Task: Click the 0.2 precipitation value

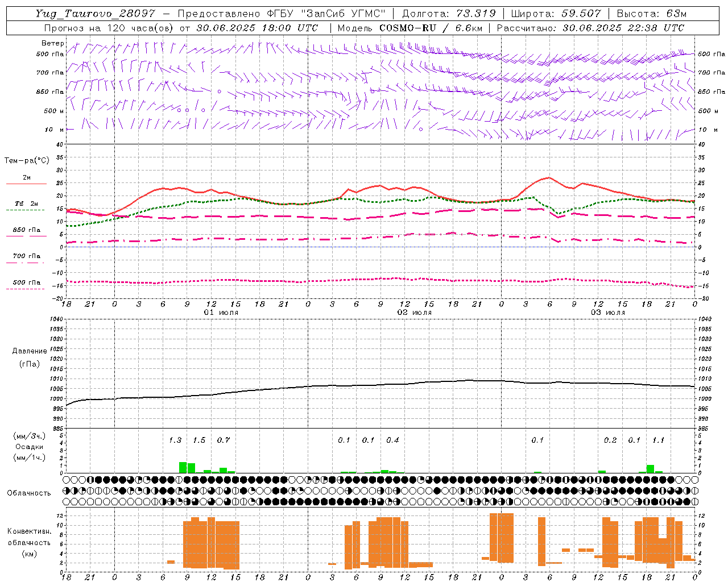Action: click(610, 440)
